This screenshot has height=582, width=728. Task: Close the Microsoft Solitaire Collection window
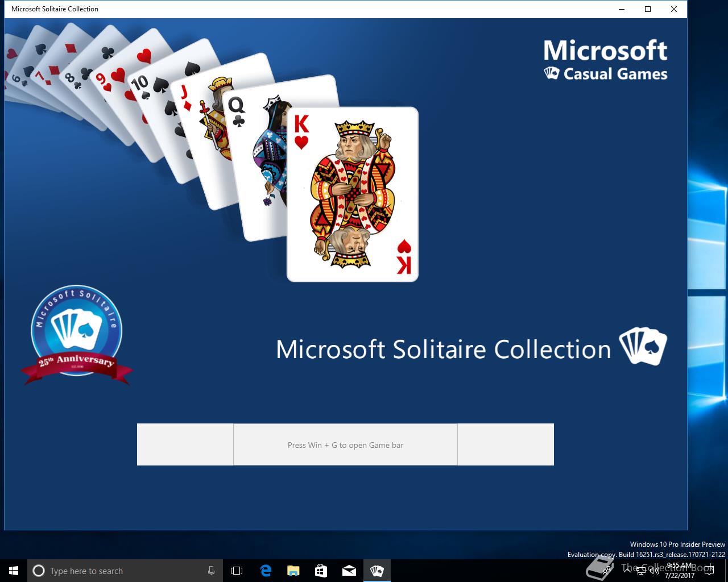pos(674,9)
